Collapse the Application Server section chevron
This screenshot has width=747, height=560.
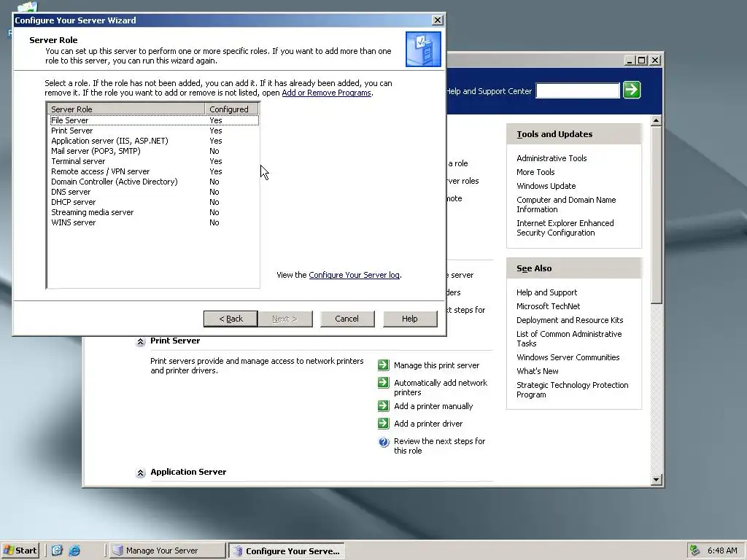pos(141,472)
